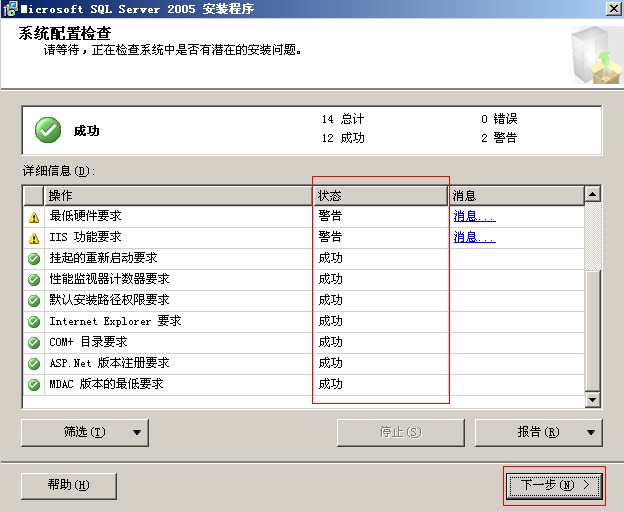Viewport: 624px width, 511px height.
Task: Open the 消息 link for 最低硬件要求
Action: point(474,216)
